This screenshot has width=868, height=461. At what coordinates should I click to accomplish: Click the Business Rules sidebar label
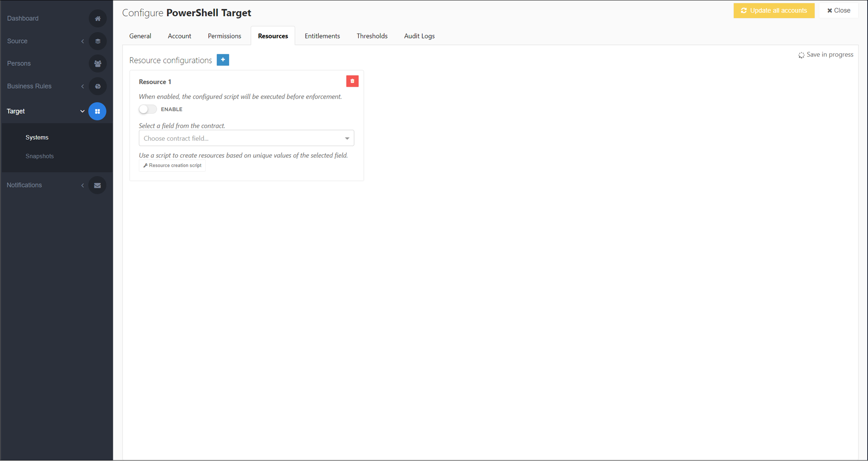29,86
